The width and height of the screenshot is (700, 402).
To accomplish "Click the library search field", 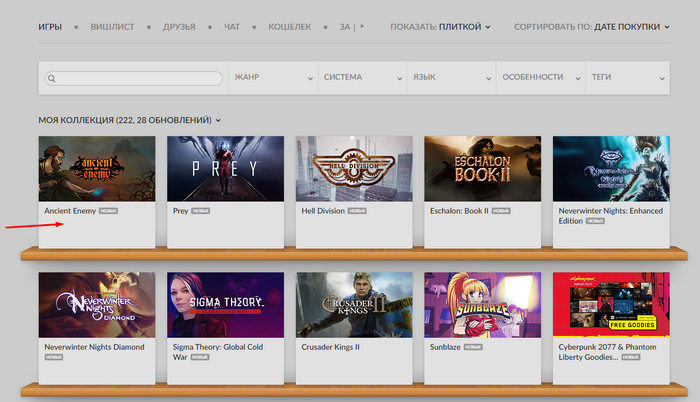I will click(133, 78).
